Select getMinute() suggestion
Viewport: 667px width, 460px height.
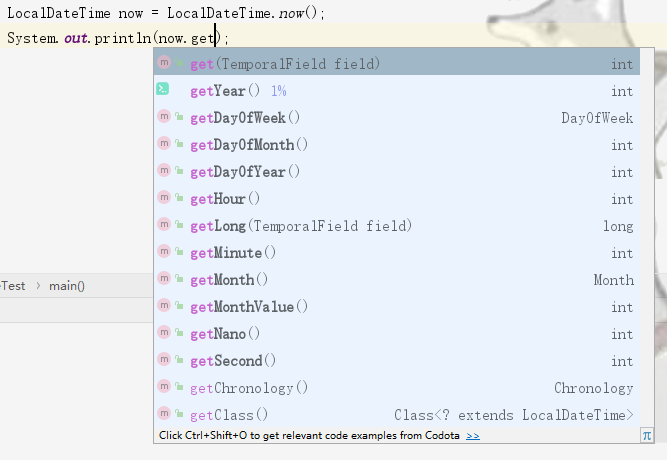(396, 253)
